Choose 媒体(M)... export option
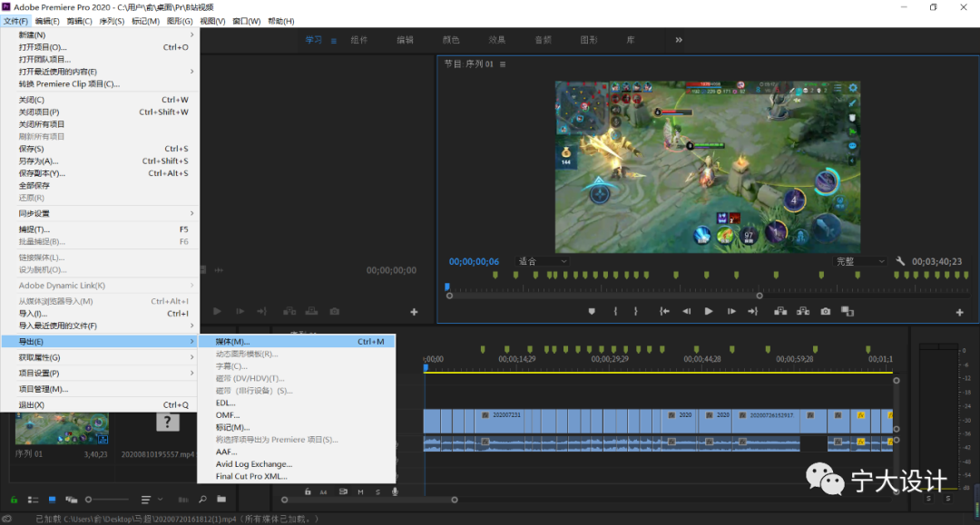980x525 pixels. pos(297,342)
